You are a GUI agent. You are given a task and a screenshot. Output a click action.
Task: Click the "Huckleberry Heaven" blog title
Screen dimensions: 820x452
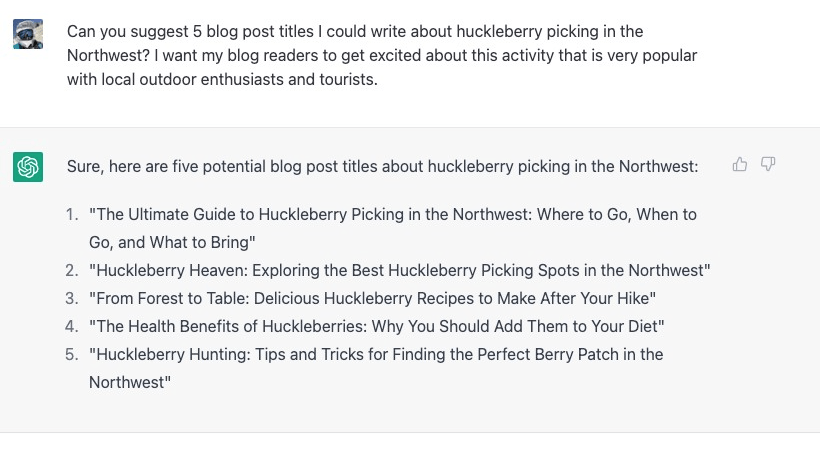click(x=399, y=270)
